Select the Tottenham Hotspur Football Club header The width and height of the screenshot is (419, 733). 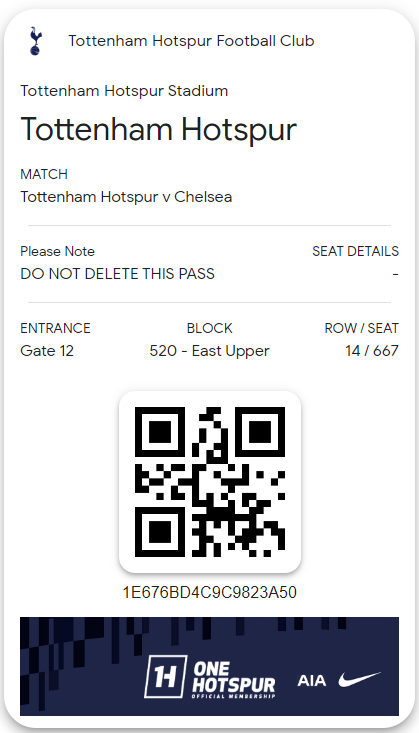(x=191, y=41)
